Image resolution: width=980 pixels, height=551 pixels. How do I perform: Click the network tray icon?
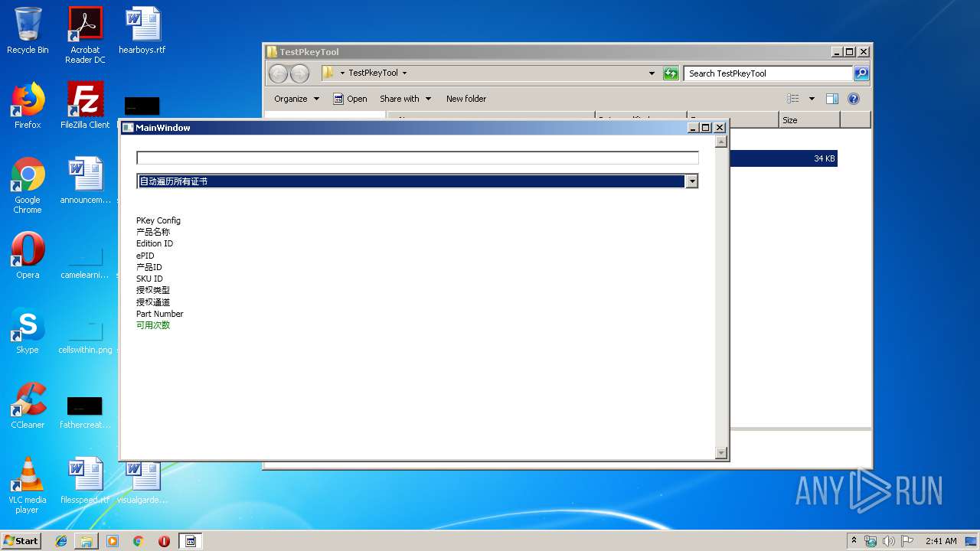tap(871, 541)
